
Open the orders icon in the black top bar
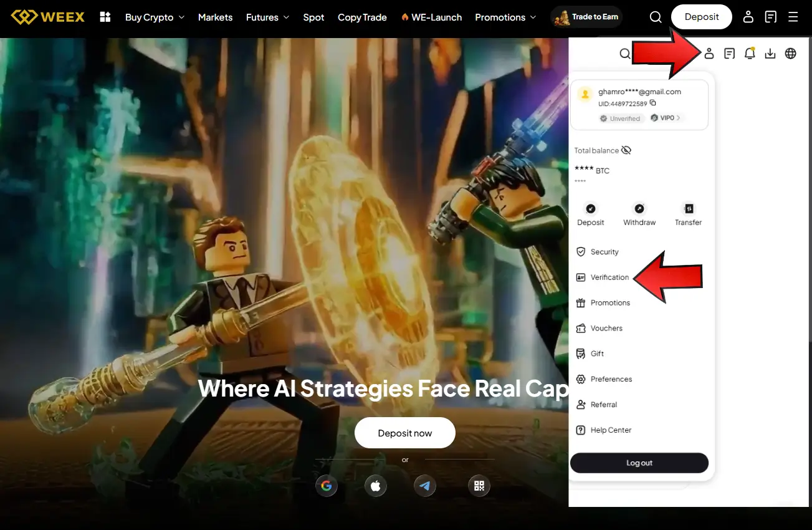pos(771,17)
